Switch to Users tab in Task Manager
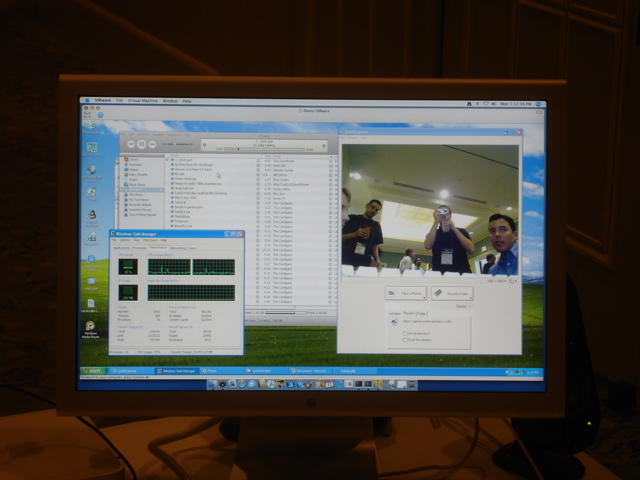This screenshot has height=480, width=640. [x=192, y=248]
